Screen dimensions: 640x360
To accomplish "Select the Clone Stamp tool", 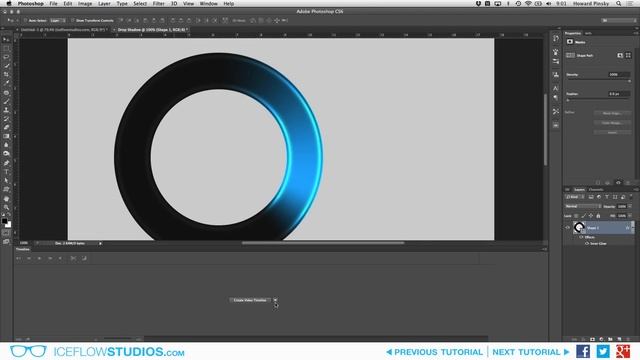I will point(6,110).
